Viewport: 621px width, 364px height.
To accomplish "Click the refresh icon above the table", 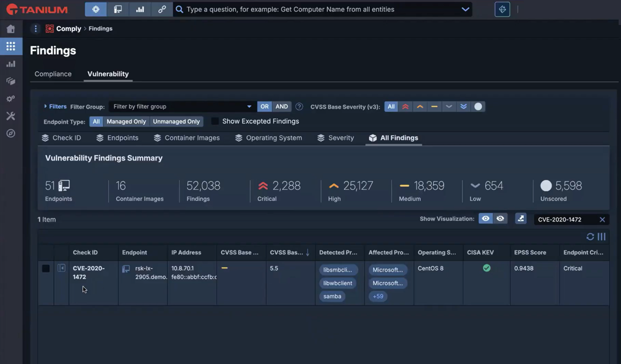I will (590, 237).
